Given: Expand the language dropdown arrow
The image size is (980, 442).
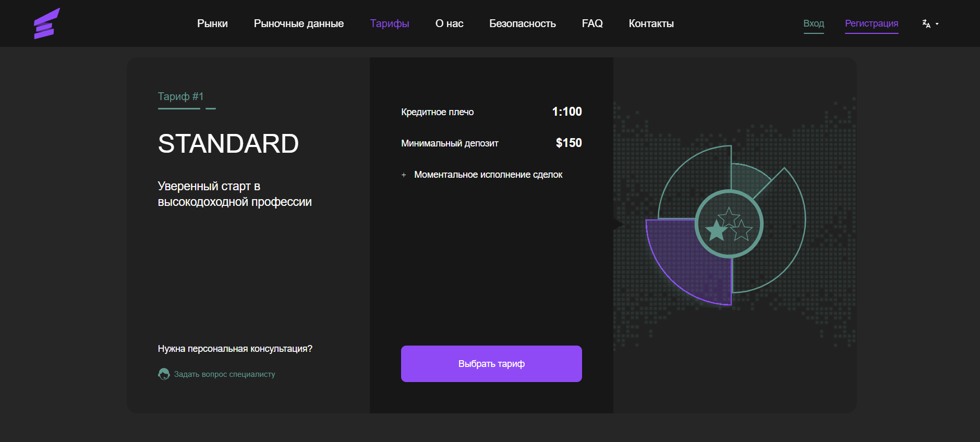Looking at the screenshot, I should (x=937, y=24).
